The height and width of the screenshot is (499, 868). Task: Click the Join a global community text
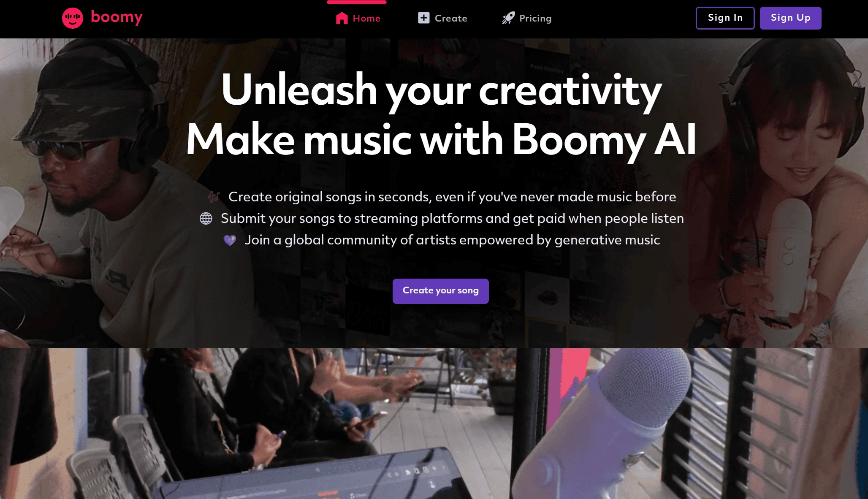452,240
